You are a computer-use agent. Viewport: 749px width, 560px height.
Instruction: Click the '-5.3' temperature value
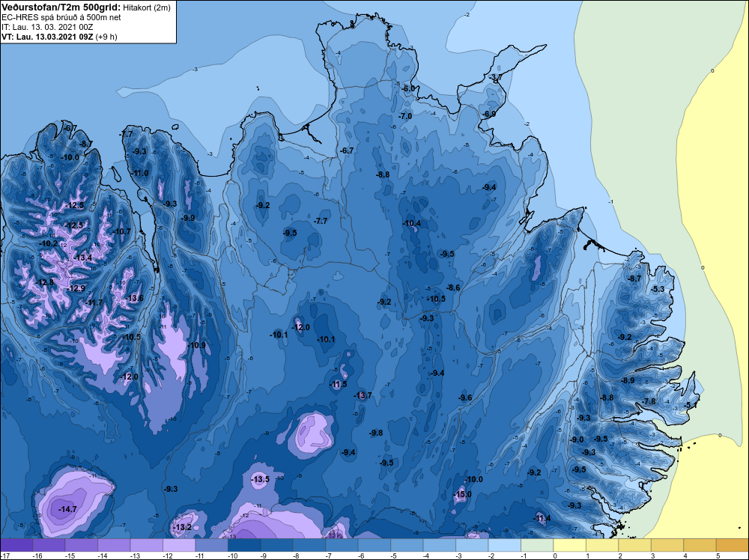pyautogui.click(x=658, y=289)
